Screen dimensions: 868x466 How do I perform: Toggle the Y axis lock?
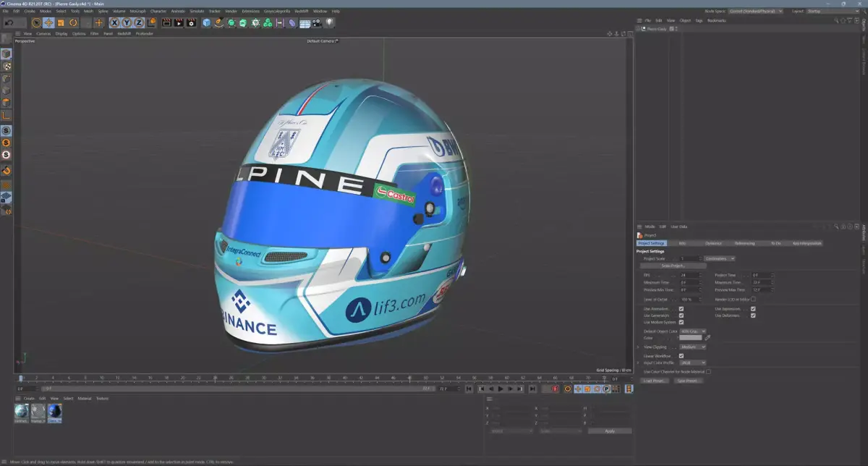coord(127,22)
